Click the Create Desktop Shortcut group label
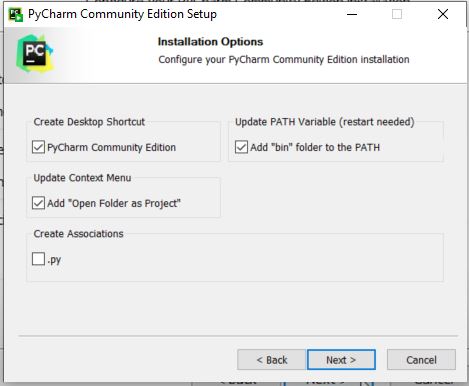This screenshot has width=469, height=386. [89, 122]
